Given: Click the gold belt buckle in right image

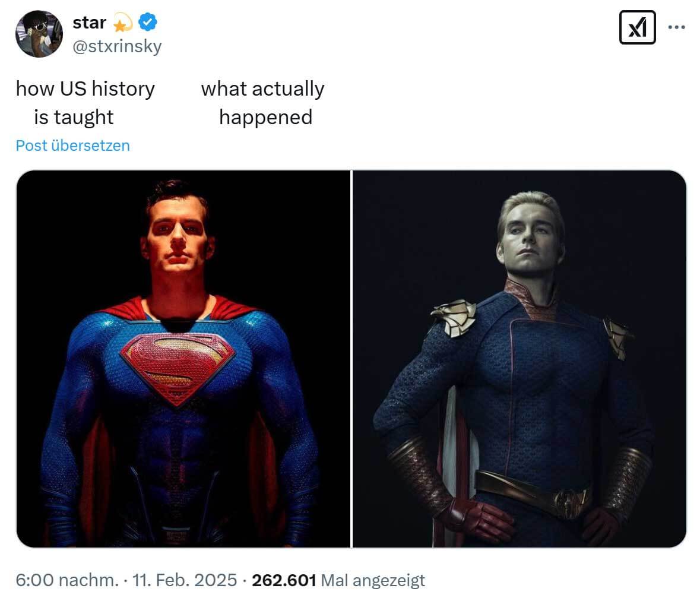Looking at the screenshot, I should pos(568,503).
